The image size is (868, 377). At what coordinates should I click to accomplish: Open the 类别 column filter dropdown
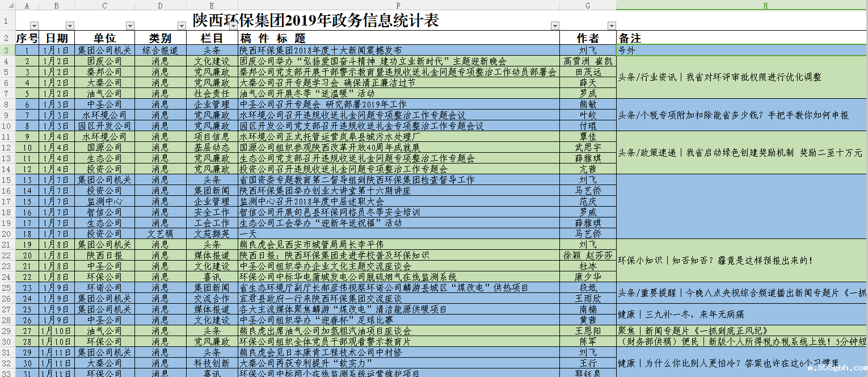182,26
